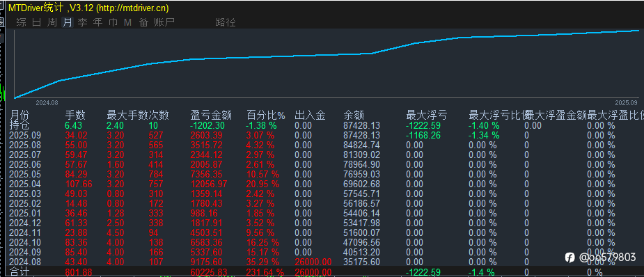This screenshot has height=277, width=644.
Task: Click the profit value 12056.97
Action: click(209, 184)
